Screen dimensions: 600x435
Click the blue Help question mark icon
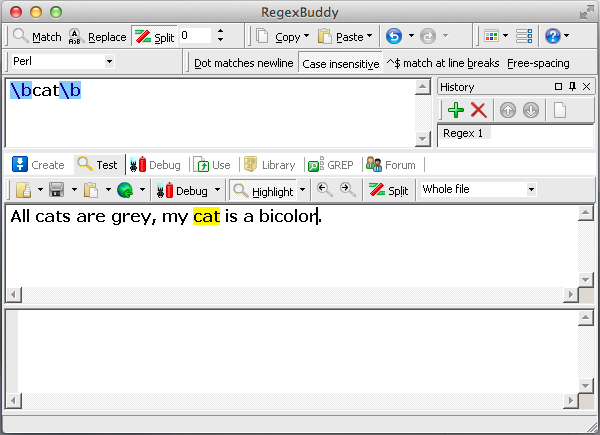pyautogui.click(x=553, y=36)
